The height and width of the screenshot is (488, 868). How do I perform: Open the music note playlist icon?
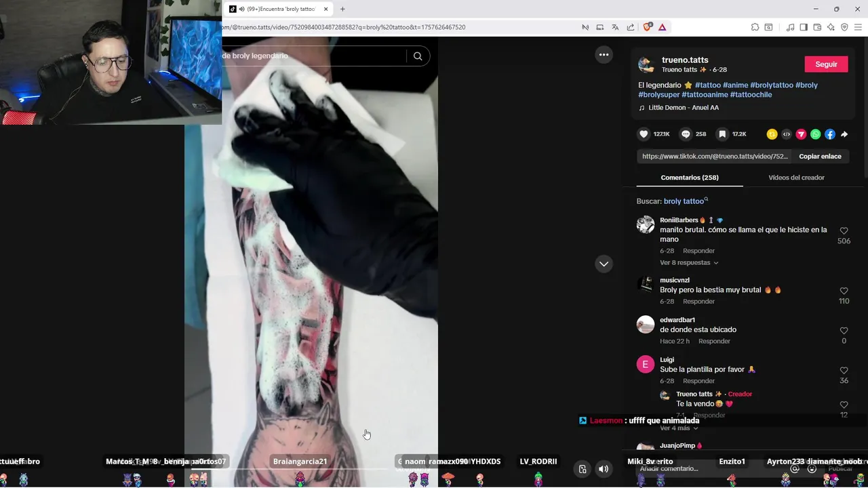click(x=790, y=27)
